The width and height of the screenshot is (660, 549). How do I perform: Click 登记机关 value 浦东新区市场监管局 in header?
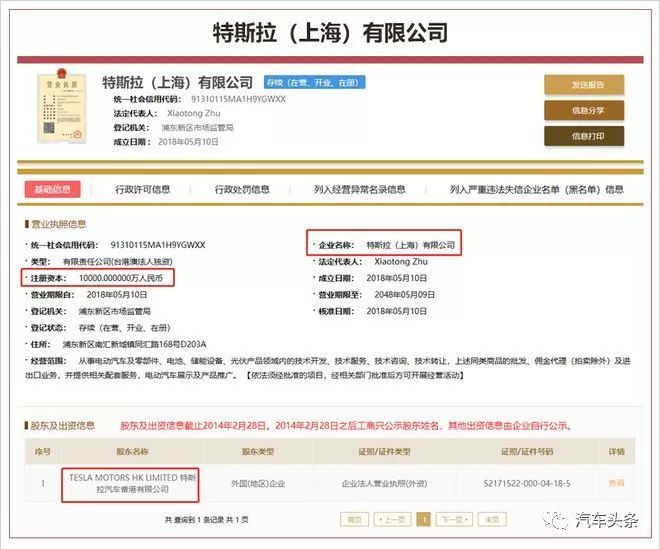(x=197, y=128)
